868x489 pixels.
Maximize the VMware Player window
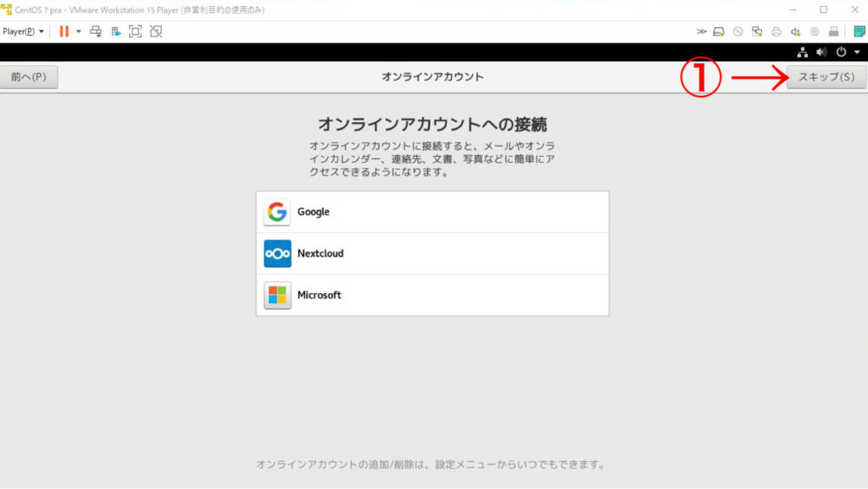824,10
